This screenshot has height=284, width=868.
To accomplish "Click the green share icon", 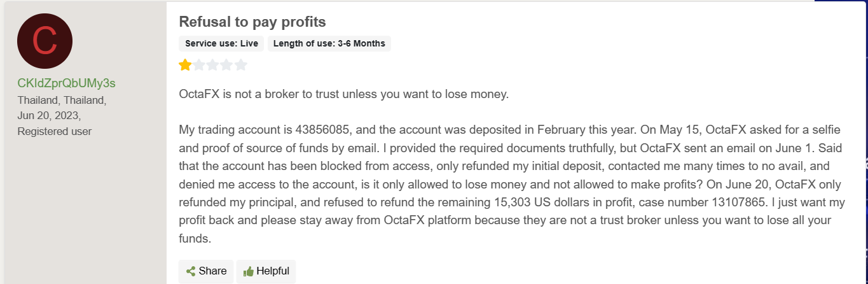I will (190, 271).
